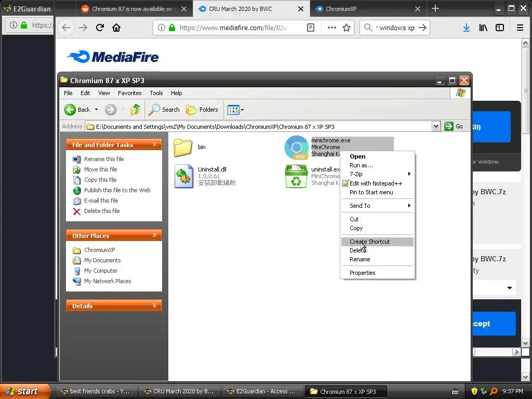
Task: Select the uninstall.exe recycle icon
Action: (x=296, y=176)
